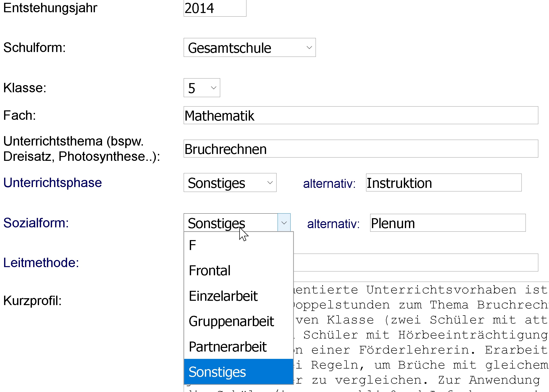Click the blue Leitmethode label link

click(41, 263)
